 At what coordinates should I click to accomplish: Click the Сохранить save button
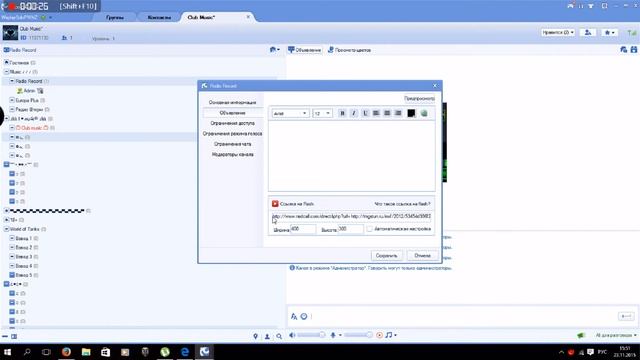[x=387, y=256]
